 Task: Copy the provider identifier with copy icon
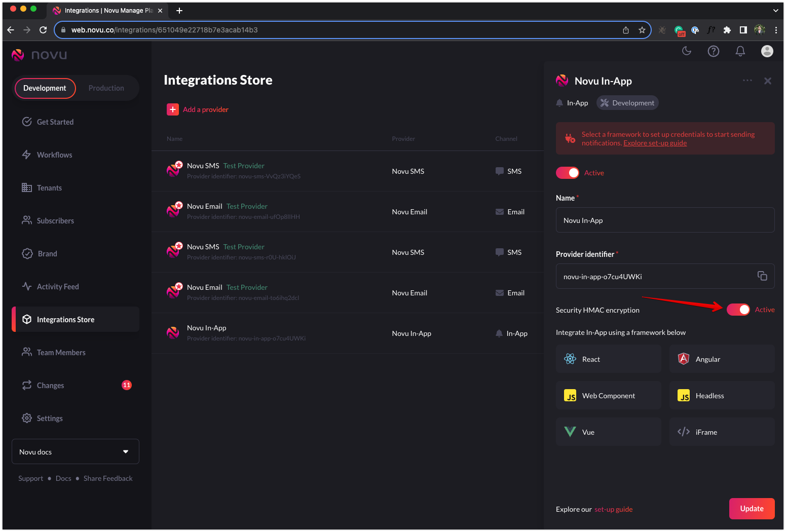(x=762, y=276)
